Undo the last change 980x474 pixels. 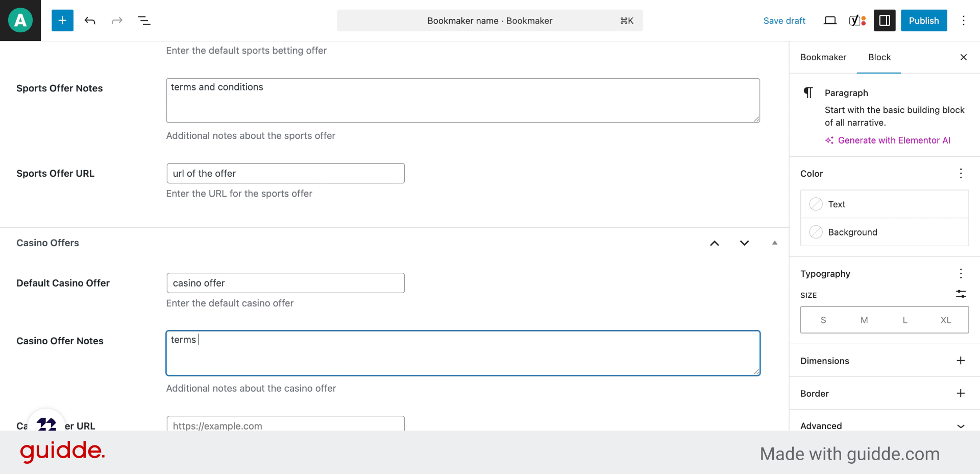(90, 20)
